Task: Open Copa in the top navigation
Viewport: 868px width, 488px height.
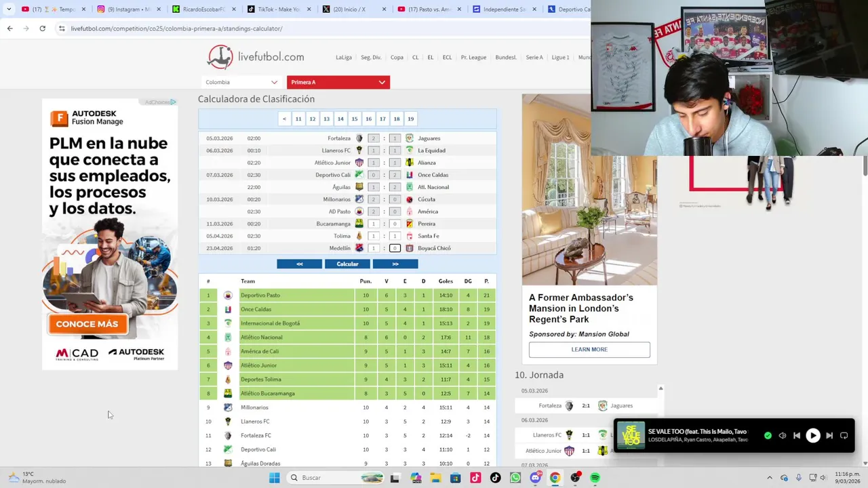Action: coord(397,58)
